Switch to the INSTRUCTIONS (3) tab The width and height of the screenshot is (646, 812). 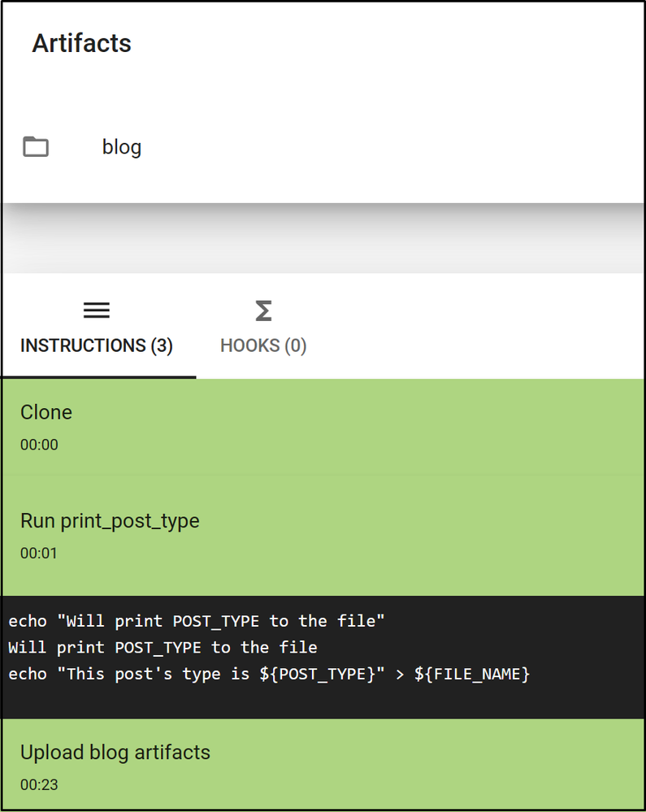pos(97,328)
